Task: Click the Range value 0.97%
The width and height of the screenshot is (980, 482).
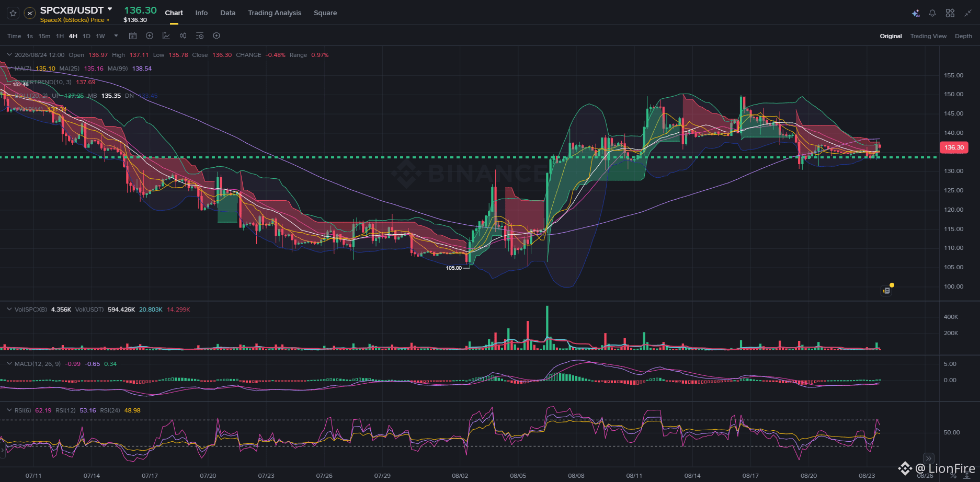Action: pyautogui.click(x=320, y=55)
